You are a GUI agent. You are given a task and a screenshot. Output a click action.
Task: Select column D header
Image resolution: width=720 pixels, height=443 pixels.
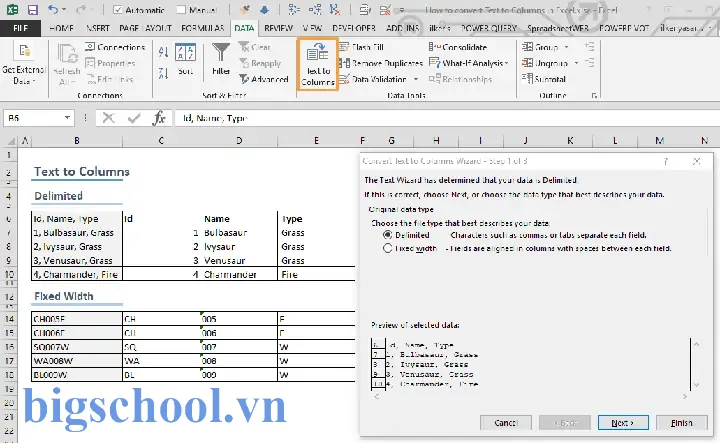click(239, 140)
